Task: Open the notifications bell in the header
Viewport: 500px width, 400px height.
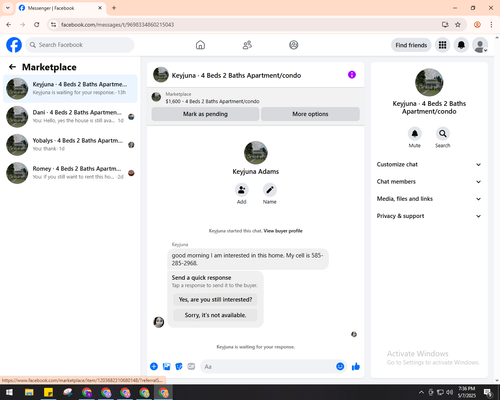Action: (461, 45)
